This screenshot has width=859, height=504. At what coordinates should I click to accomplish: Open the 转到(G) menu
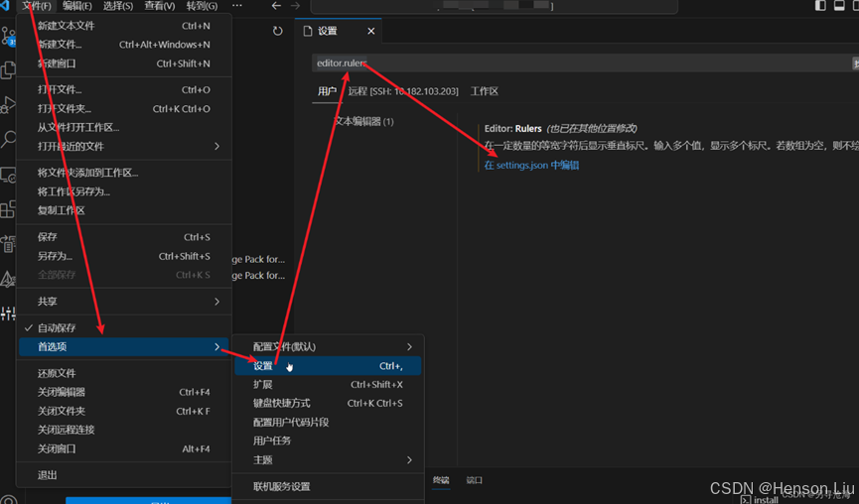click(x=202, y=6)
